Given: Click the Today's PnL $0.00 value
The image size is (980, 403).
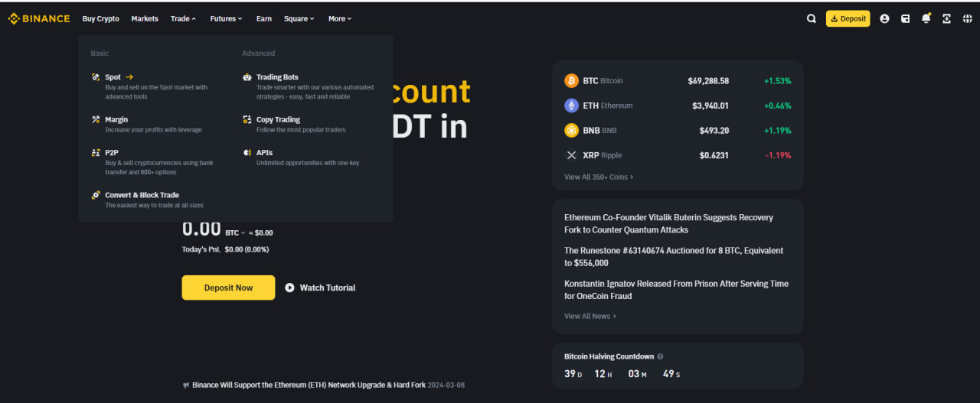Looking at the screenshot, I should click(x=247, y=249).
